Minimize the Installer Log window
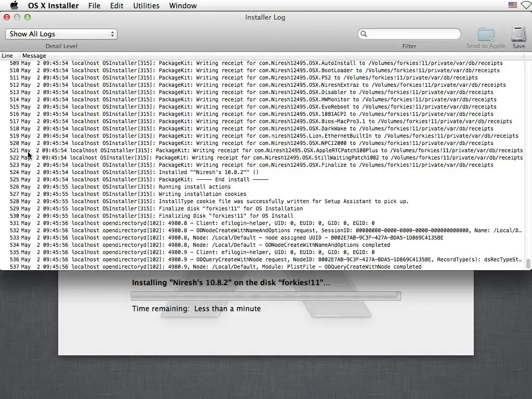 tap(17, 17)
